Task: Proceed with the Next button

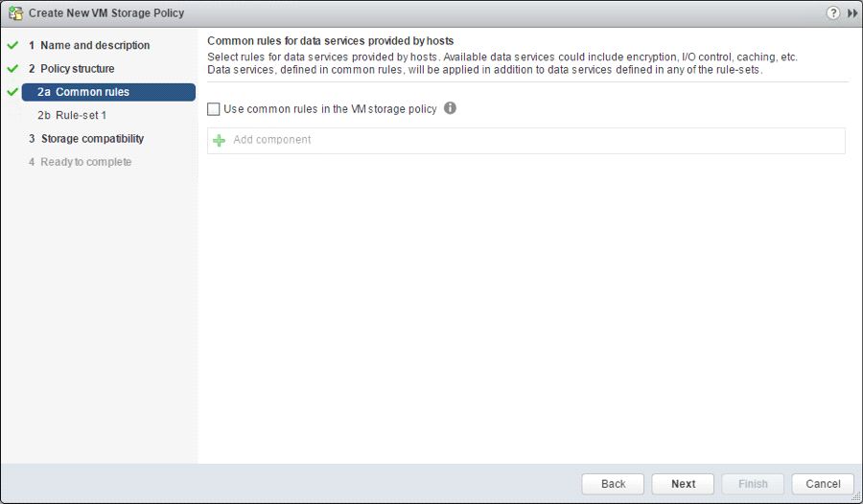Action: pyautogui.click(x=683, y=484)
